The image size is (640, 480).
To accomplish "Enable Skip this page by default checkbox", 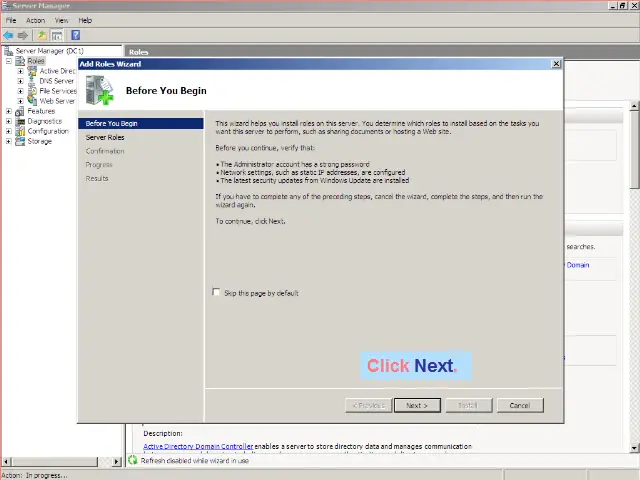I will (x=216, y=293).
